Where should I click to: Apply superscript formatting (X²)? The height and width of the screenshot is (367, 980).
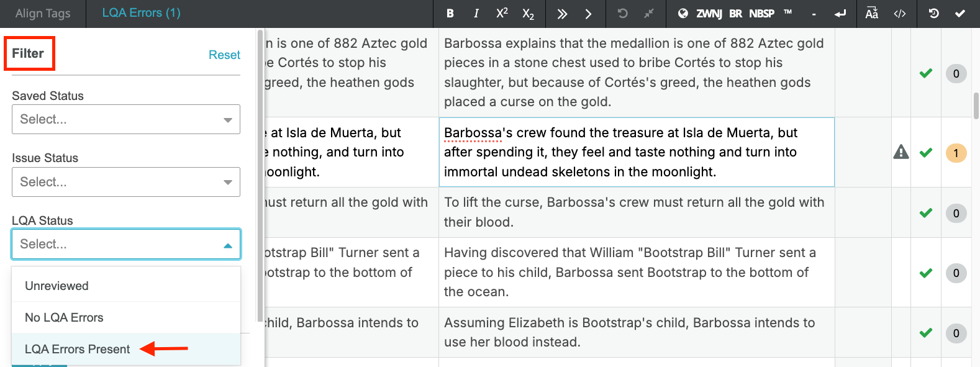coord(502,13)
